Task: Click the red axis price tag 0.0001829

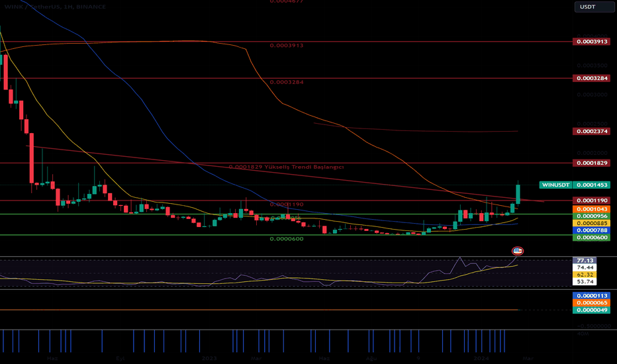Action: 591,163
